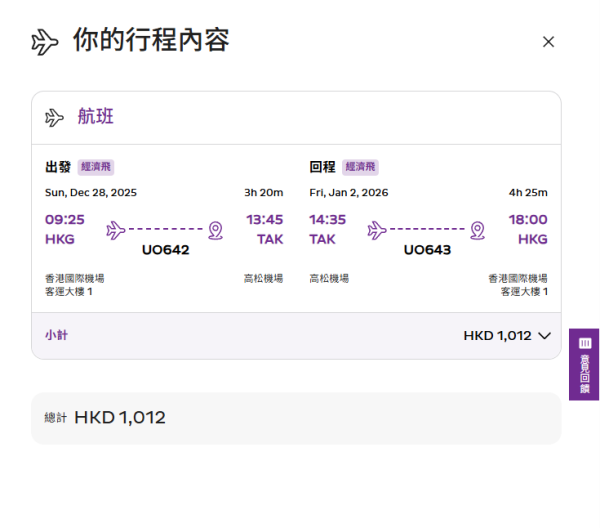Click the destination pin icon for UO642
The width and height of the screenshot is (600, 528).
pyautogui.click(x=215, y=230)
